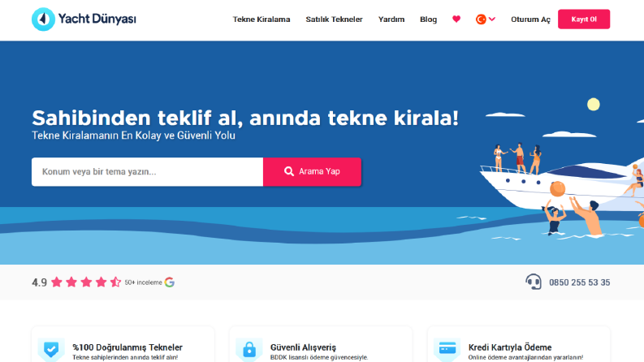Click the Yacht Dünyası logo
The height and width of the screenshot is (362, 644).
pyautogui.click(x=84, y=19)
